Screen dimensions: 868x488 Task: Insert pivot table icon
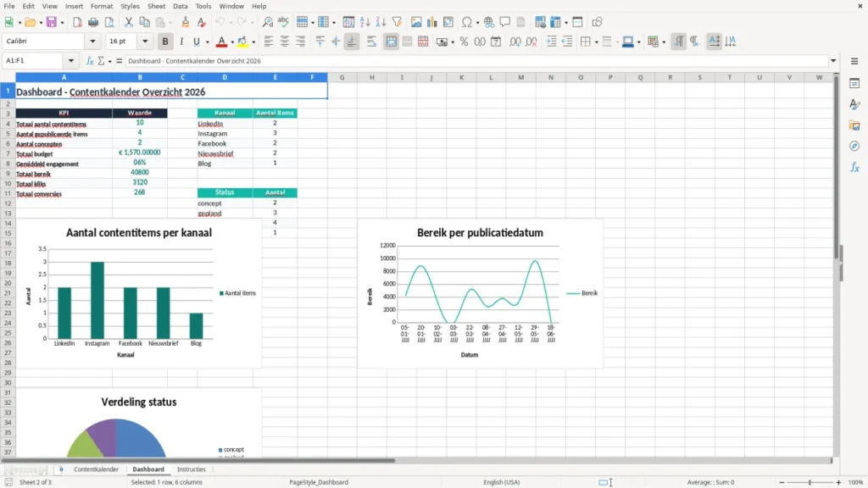[x=448, y=22]
